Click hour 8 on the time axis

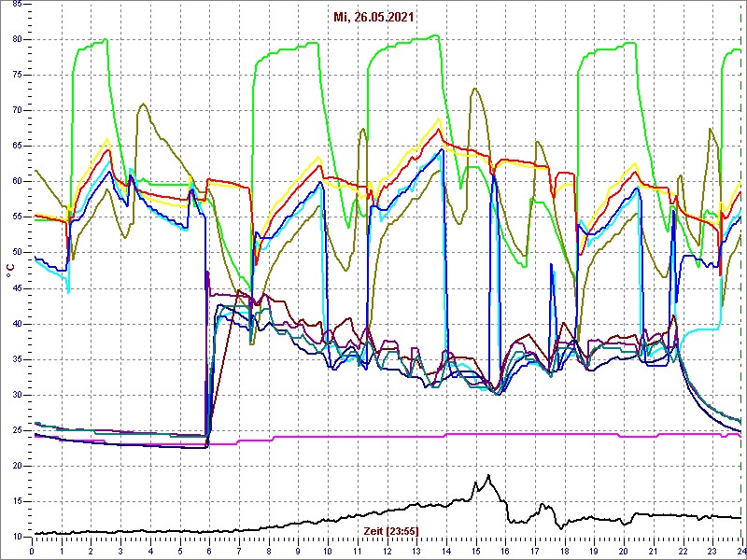click(268, 551)
